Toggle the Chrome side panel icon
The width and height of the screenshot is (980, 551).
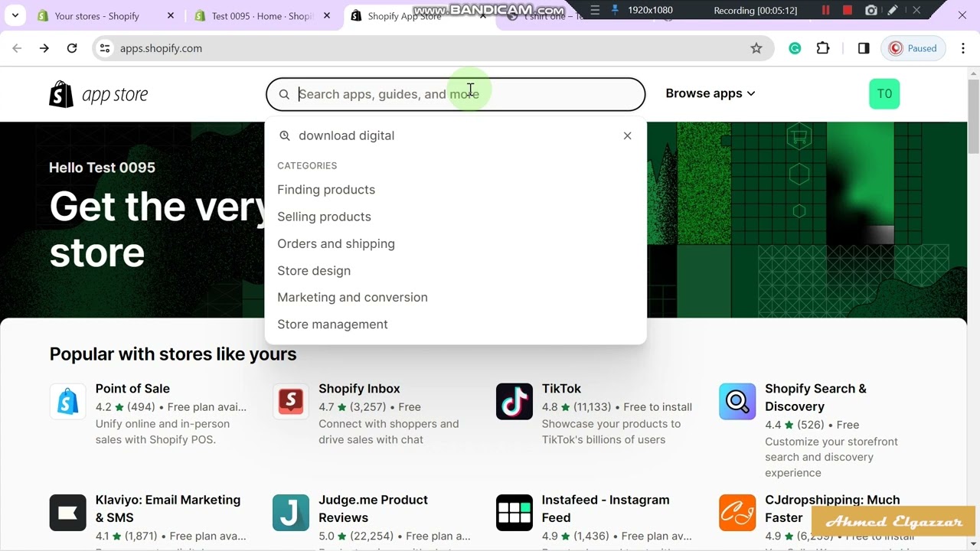tap(864, 48)
